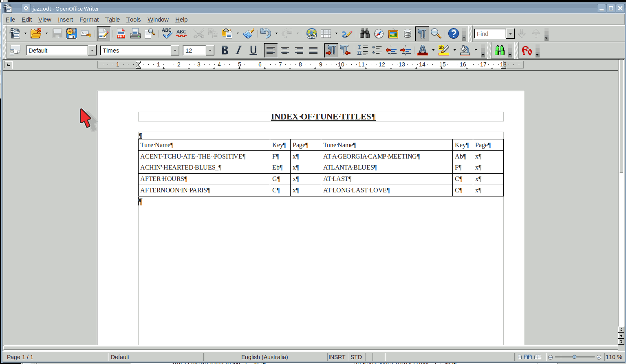This screenshot has height=364, width=626.
Task: Open the Font Color dropdown arrow
Action: [x=433, y=50]
